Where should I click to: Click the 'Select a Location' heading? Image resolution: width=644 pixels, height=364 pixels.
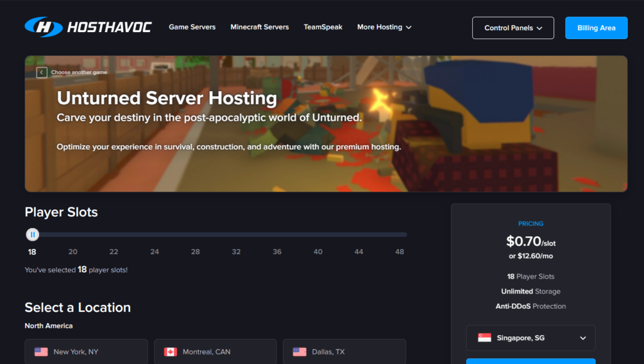tap(77, 307)
